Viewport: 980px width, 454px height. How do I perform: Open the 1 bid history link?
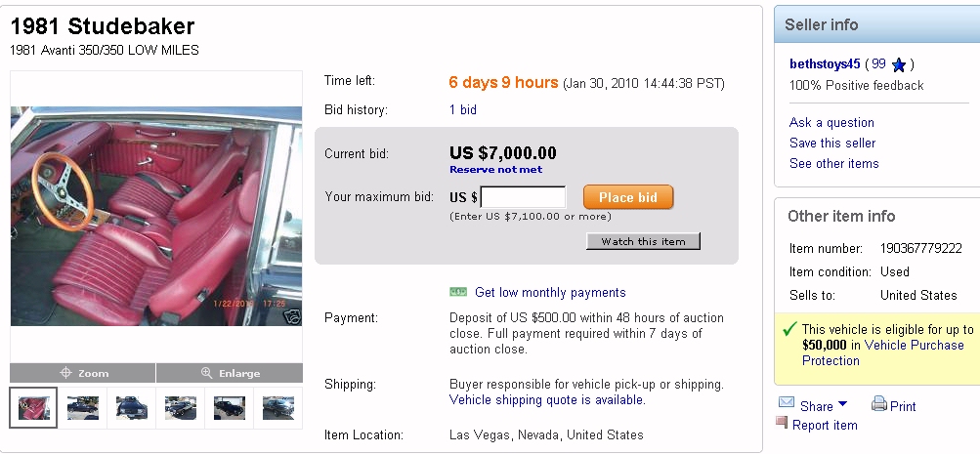point(463,110)
